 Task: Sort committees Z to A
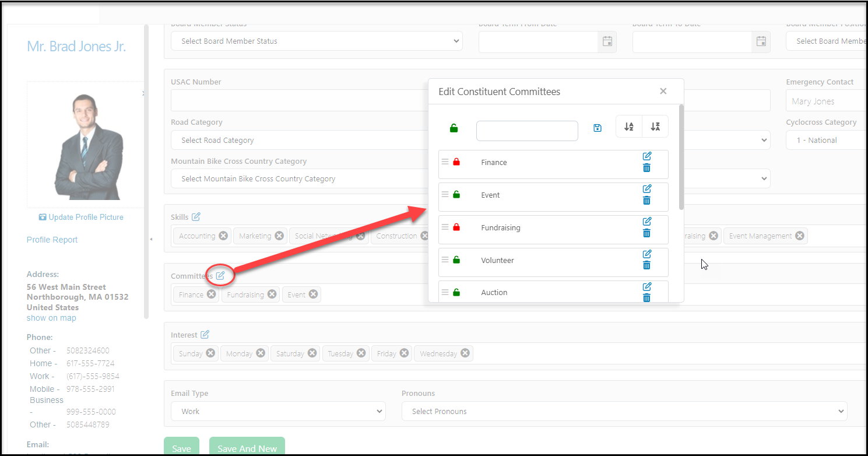pos(655,127)
